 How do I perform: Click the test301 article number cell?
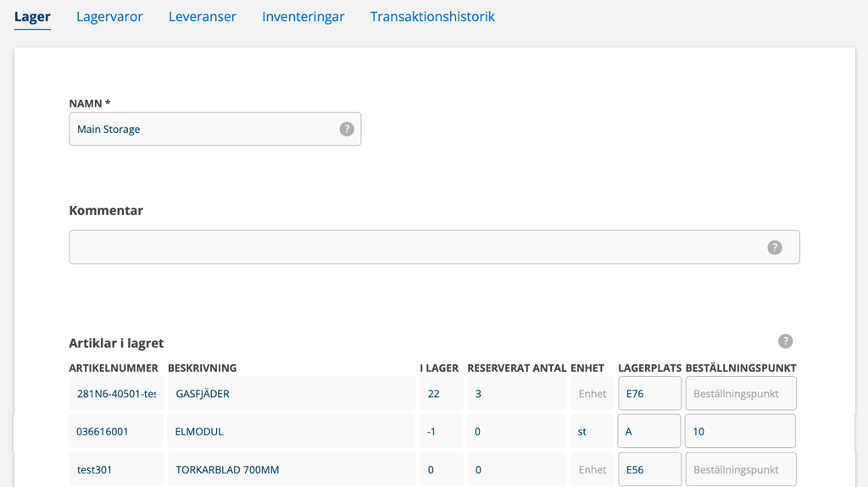click(x=116, y=469)
